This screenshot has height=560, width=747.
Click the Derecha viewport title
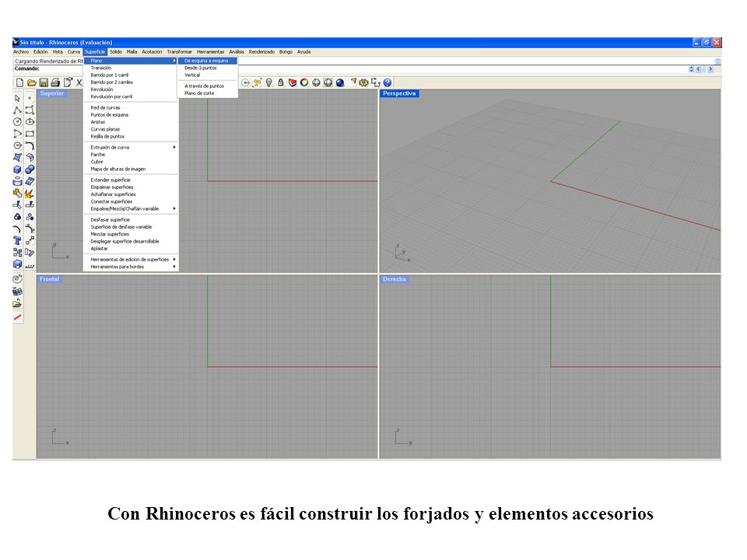click(x=395, y=279)
